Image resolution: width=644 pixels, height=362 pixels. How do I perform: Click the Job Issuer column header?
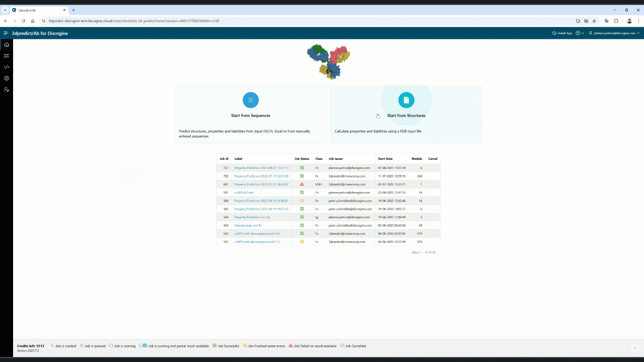[336, 158]
